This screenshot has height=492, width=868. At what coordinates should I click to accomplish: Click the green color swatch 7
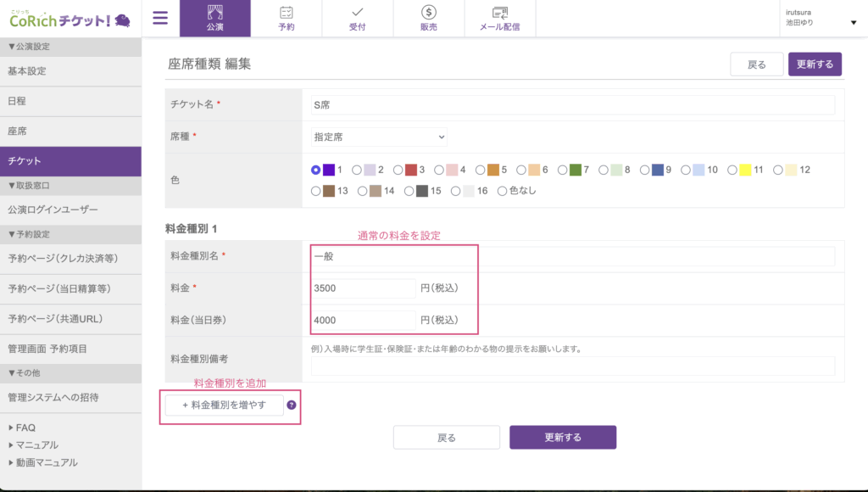[576, 170]
